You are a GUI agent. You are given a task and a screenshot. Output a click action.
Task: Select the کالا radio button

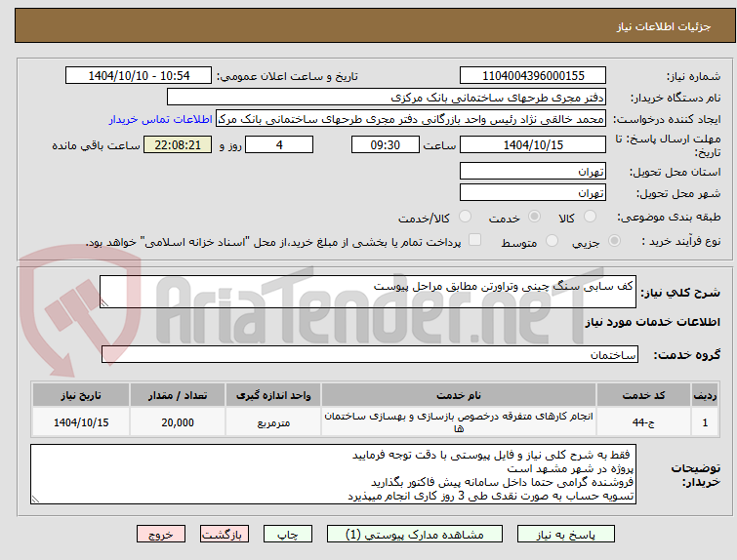(x=590, y=217)
